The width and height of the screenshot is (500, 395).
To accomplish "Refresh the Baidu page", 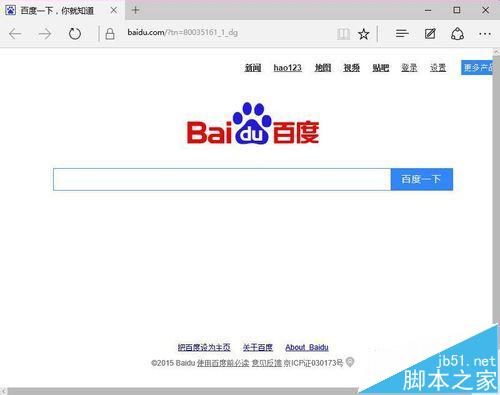I will pyautogui.click(x=75, y=34).
